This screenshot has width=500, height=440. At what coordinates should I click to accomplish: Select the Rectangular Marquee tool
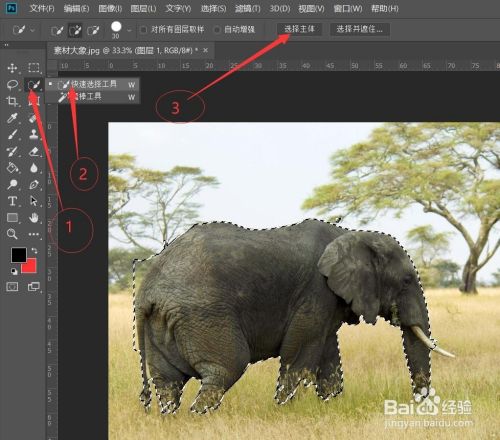coord(33,68)
